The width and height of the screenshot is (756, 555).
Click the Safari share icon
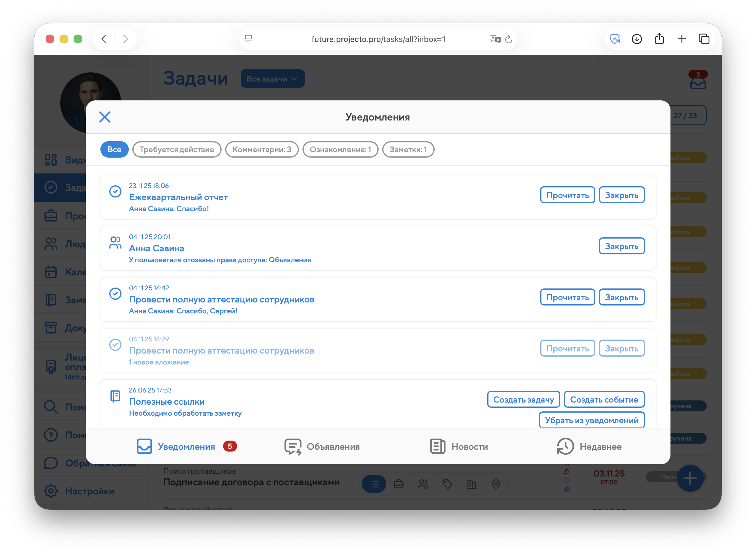click(x=659, y=39)
